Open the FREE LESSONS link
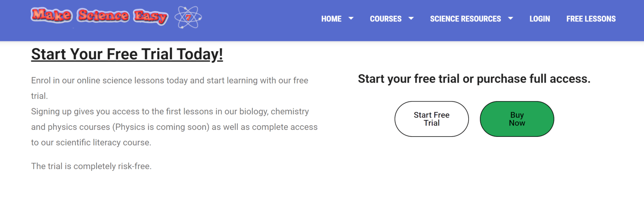644x197 pixels. click(591, 19)
